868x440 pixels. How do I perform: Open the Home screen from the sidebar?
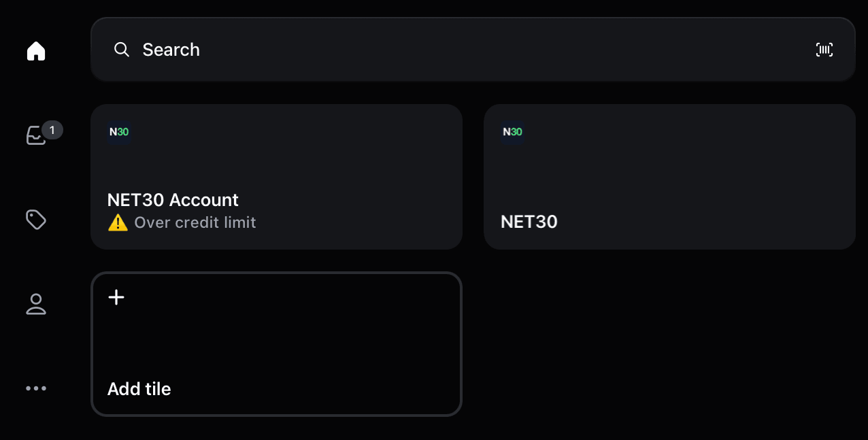[x=35, y=50]
